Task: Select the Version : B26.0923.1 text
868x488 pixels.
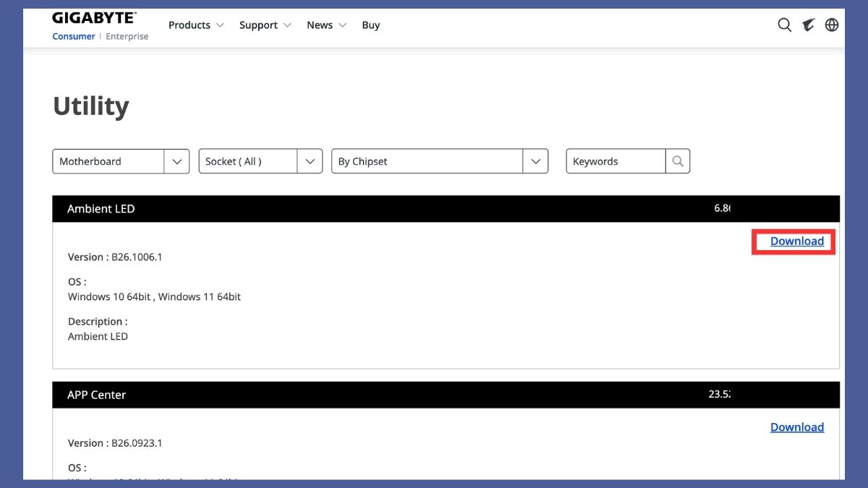Action: [115, 443]
